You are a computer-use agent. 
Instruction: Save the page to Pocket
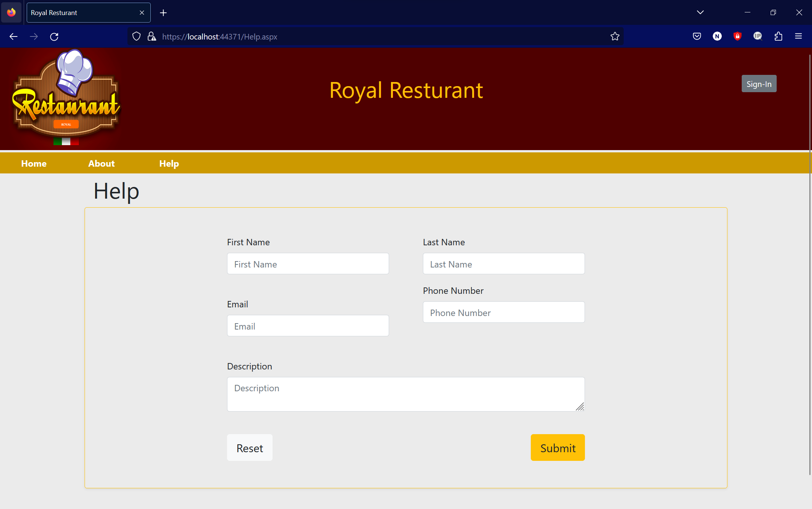[x=697, y=36]
